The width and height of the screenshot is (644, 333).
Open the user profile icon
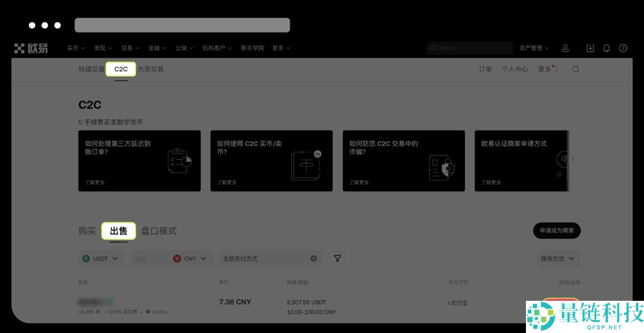click(565, 48)
